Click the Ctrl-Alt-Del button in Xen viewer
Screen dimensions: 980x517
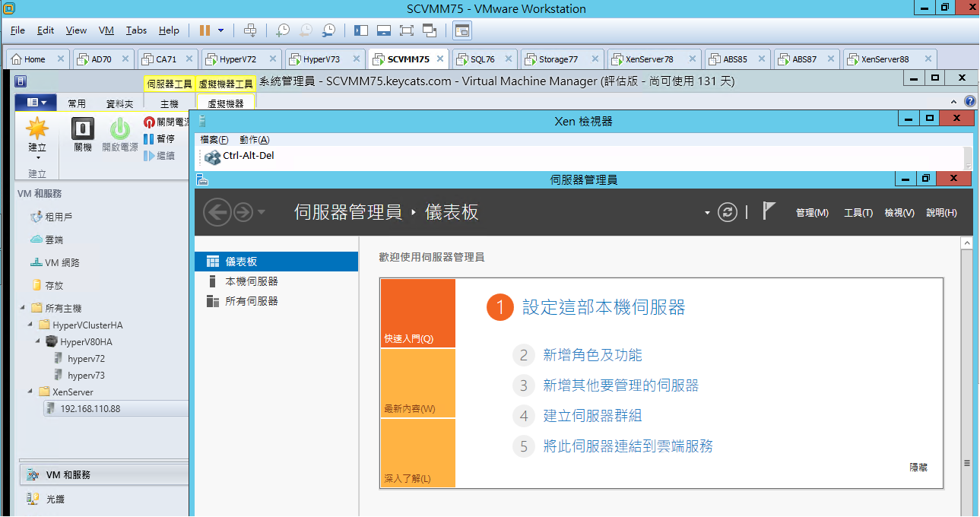pyautogui.click(x=239, y=157)
